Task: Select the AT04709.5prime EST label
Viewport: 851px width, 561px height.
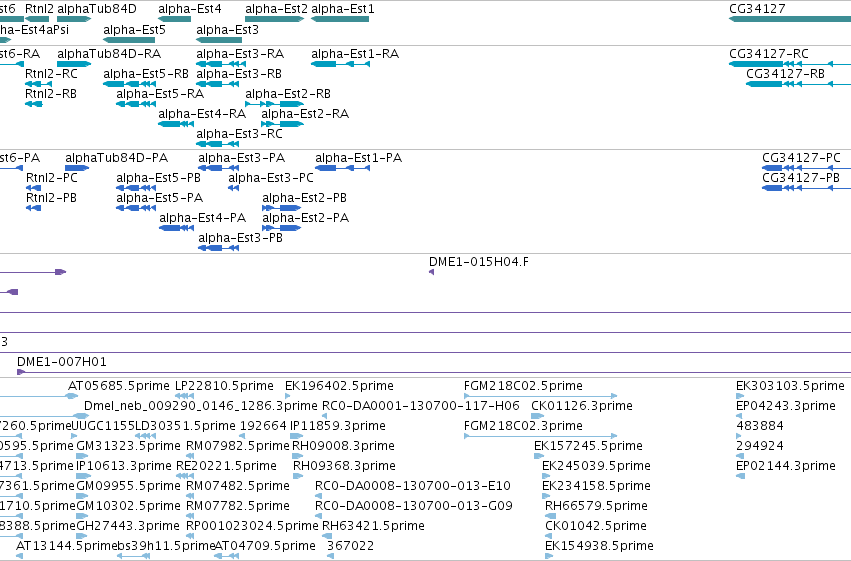Action: pos(265,546)
